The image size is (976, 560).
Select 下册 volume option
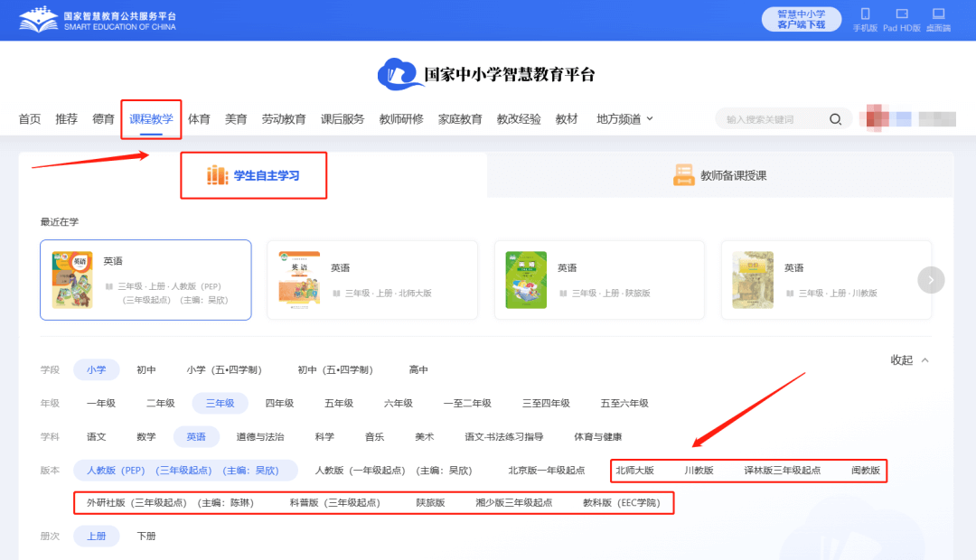click(146, 536)
